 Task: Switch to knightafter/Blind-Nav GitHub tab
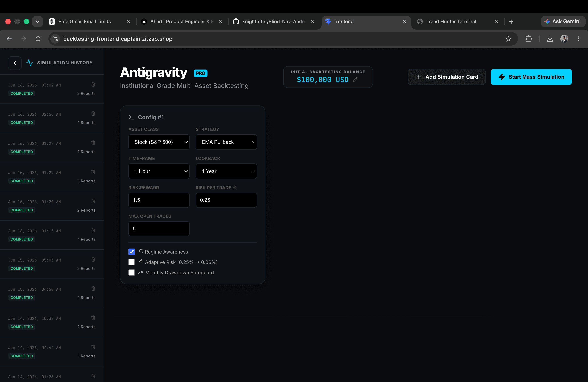pyautogui.click(x=274, y=22)
